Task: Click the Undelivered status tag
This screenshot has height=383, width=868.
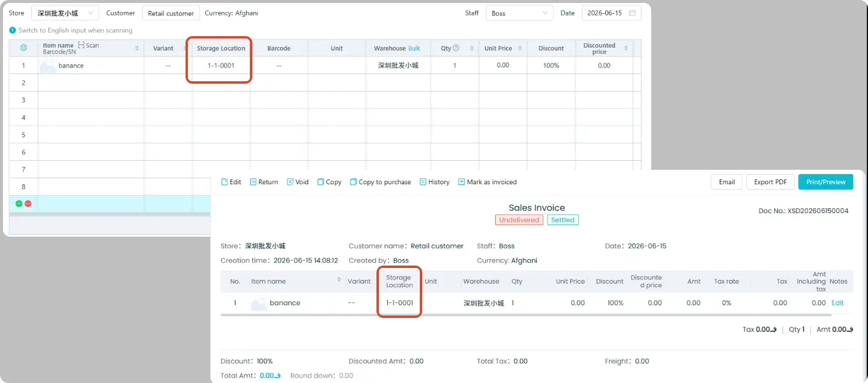Action: [x=519, y=220]
